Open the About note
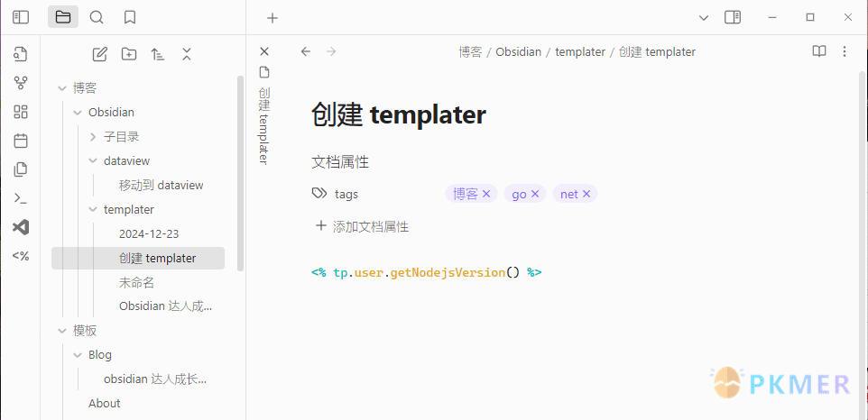The width and height of the screenshot is (868, 420). click(x=105, y=404)
